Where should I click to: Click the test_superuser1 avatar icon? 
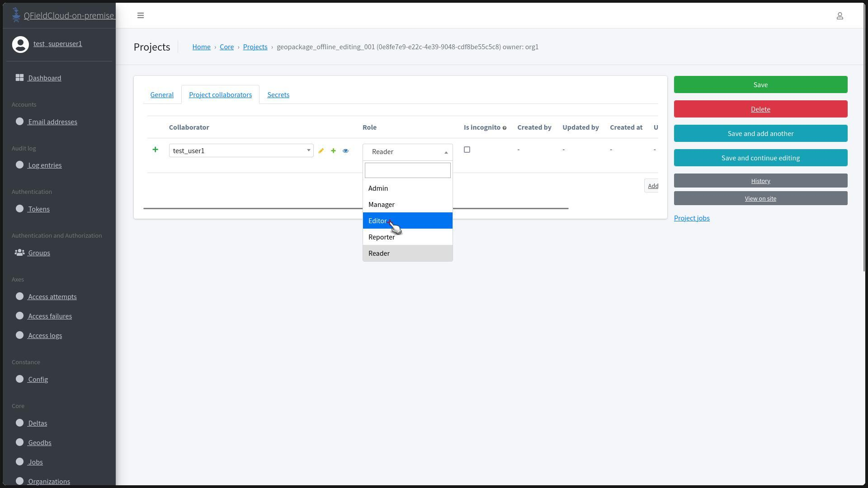(x=20, y=44)
